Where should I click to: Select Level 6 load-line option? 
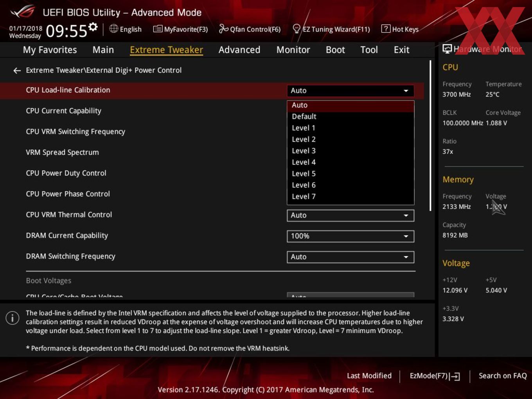pyautogui.click(x=350, y=185)
